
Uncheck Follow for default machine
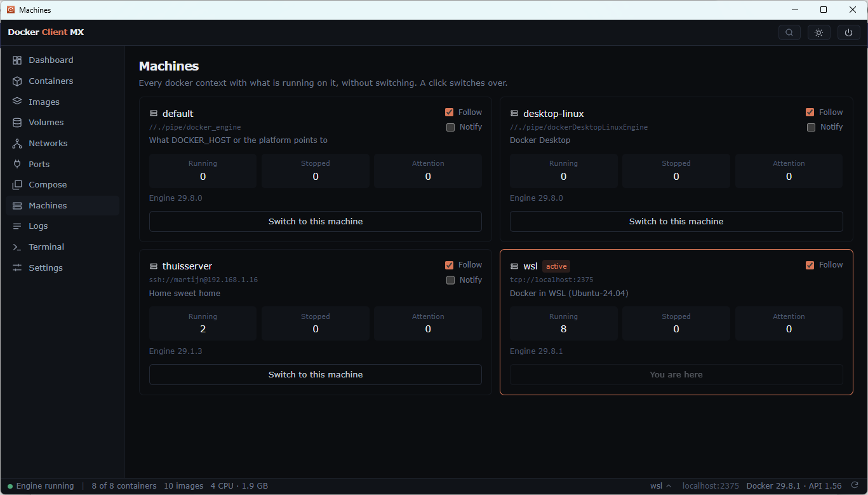coord(450,112)
